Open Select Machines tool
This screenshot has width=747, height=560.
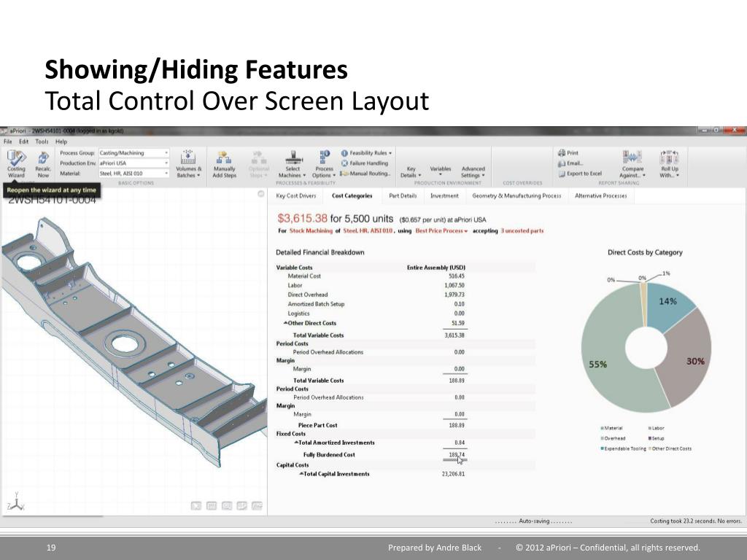click(292, 164)
